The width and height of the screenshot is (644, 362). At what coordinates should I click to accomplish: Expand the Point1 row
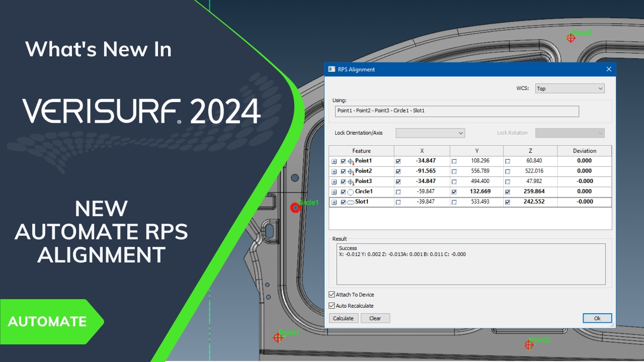point(334,161)
